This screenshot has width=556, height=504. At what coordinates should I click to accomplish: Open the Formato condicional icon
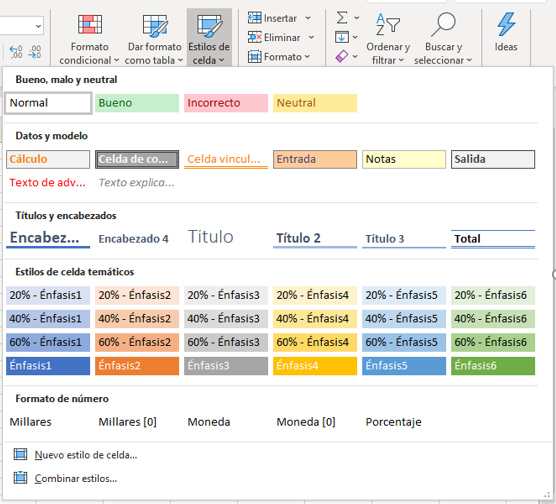pos(90,24)
